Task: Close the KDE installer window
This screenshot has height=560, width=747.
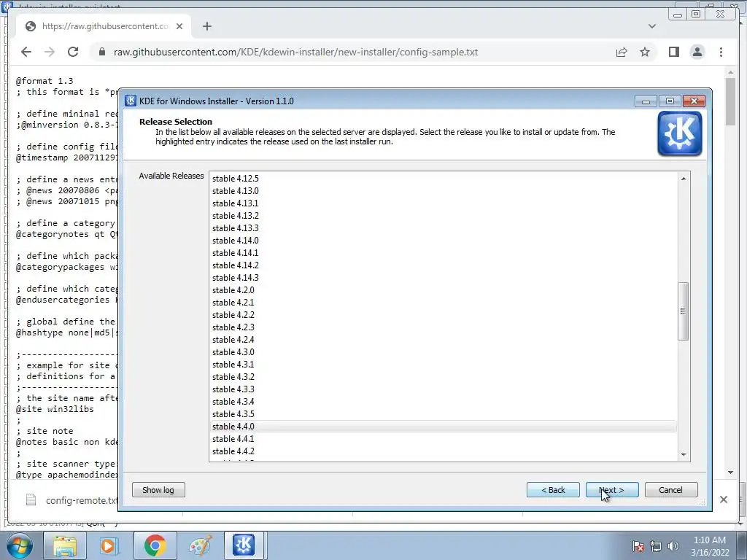Action: pos(694,101)
